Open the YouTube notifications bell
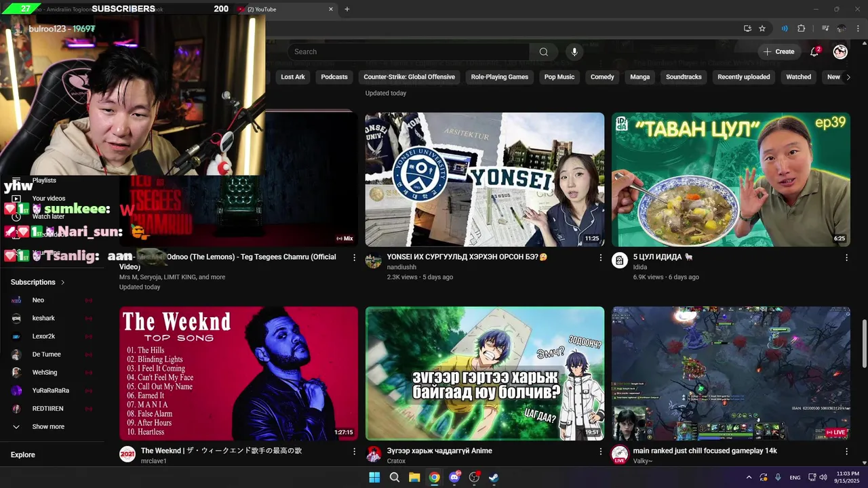This screenshot has width=868, height=488. pyautogui.click(x=815, y=52)
